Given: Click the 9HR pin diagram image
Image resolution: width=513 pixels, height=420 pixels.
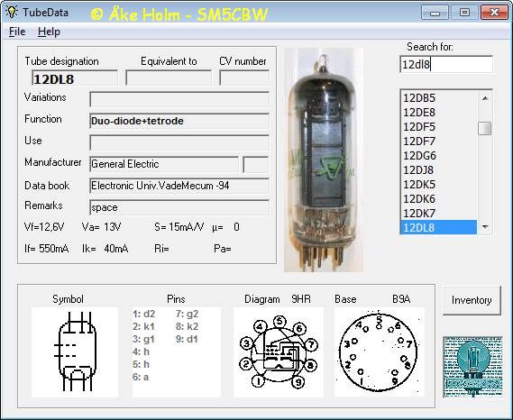Looking at the screenshot, I should pyautogui.click(x=279, y=352).
